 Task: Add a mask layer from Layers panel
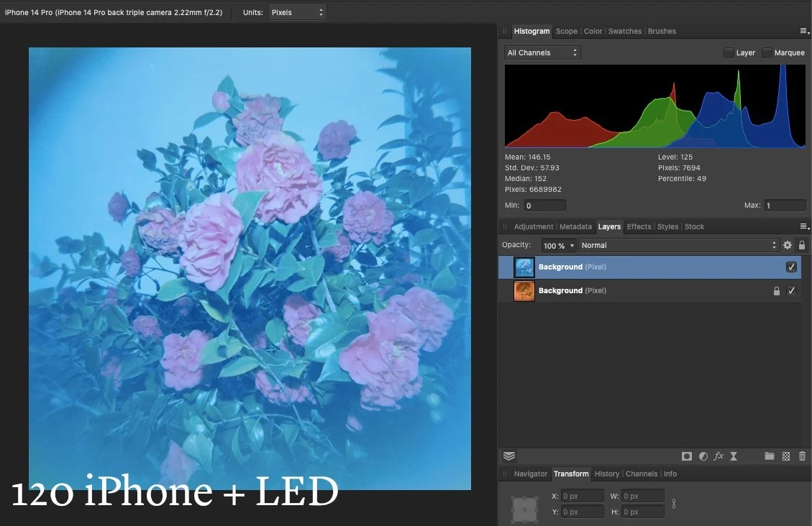coord(687,456)
